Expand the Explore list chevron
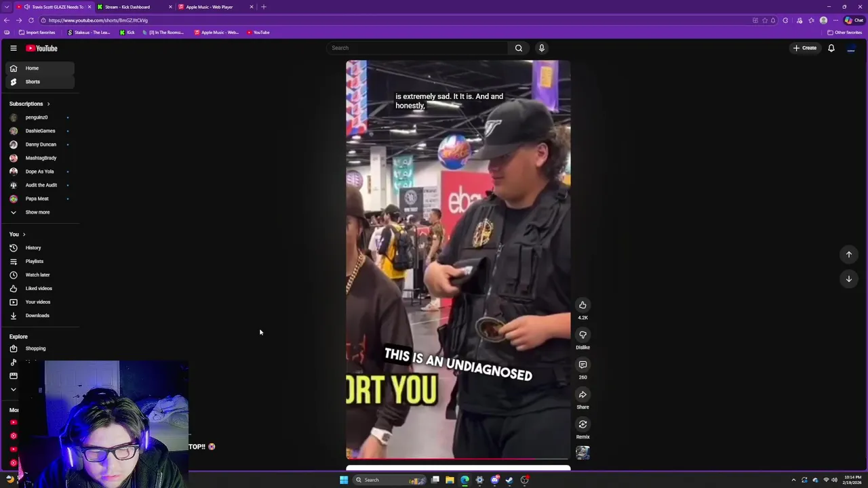Viewport: 868px width, 488px height. 13,389
